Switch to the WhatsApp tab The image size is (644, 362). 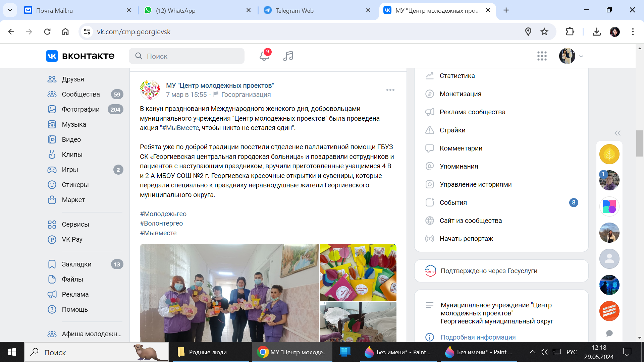click(175, 10)
